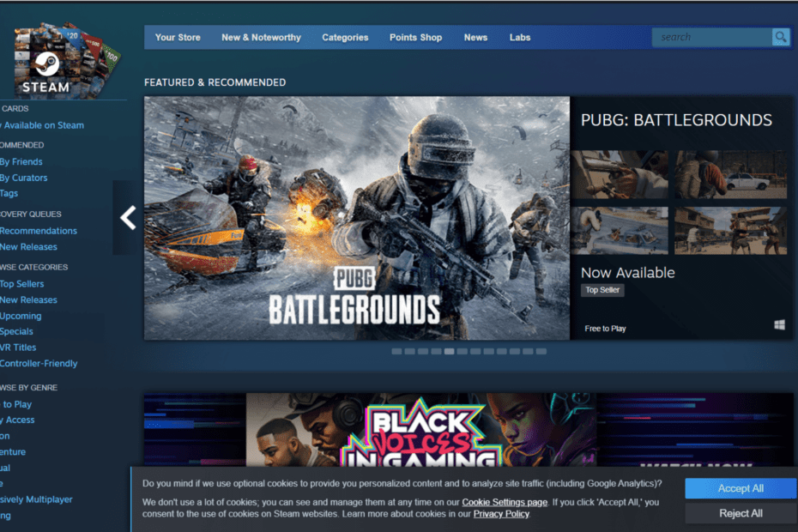Go to previous featured carousel item
Viewport: 798px width, 532px height.
click(x=128, y=218)
